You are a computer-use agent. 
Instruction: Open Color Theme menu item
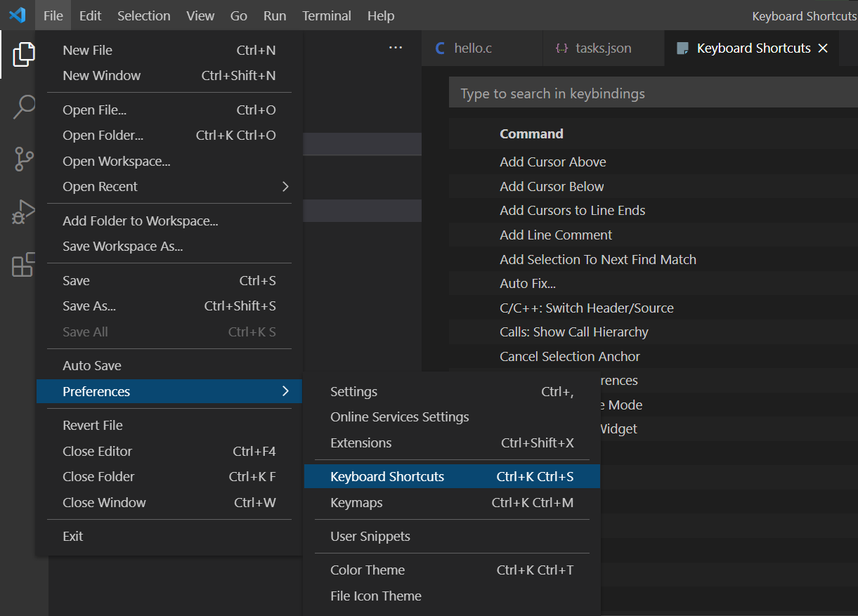pyautogui.click(x=452, y=570)
